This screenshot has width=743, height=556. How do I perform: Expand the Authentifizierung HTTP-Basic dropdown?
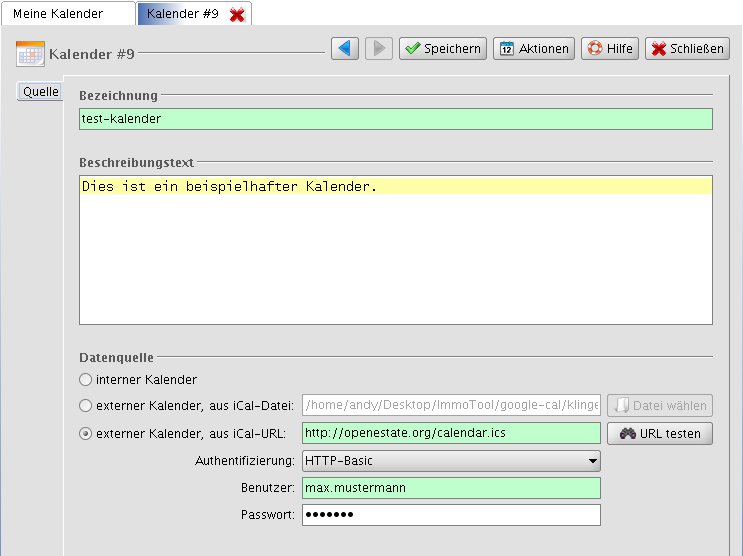[x=451, y=461]
